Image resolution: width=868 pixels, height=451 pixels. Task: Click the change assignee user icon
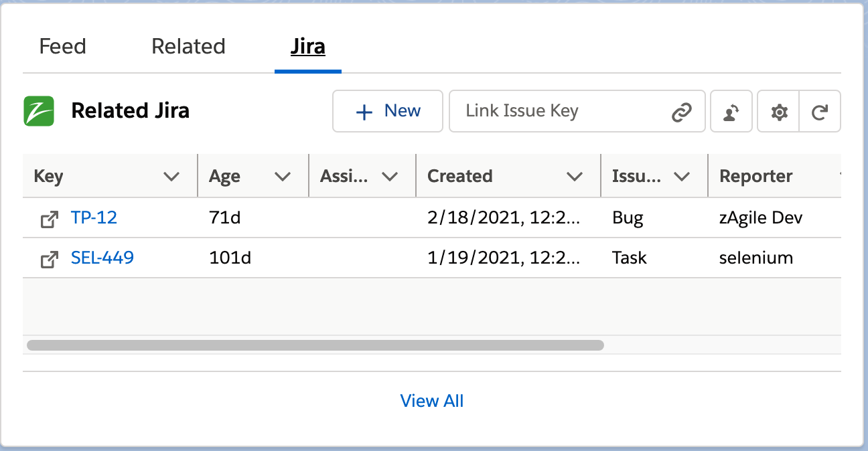[731, 111]
